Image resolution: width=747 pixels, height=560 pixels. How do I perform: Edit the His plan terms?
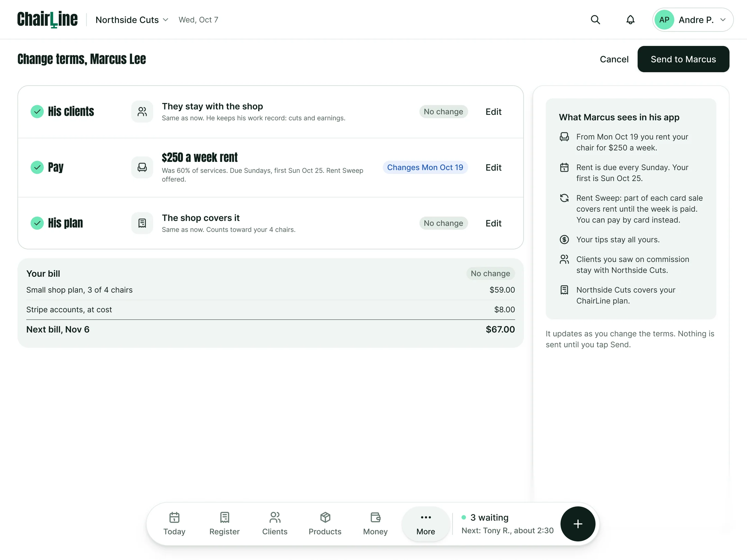pos(493,223)
